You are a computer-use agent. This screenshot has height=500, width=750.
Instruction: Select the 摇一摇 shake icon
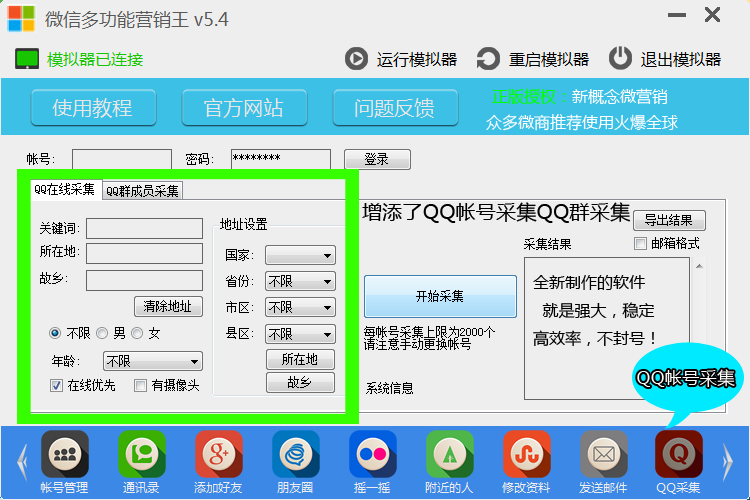click(x=373, y=454)
